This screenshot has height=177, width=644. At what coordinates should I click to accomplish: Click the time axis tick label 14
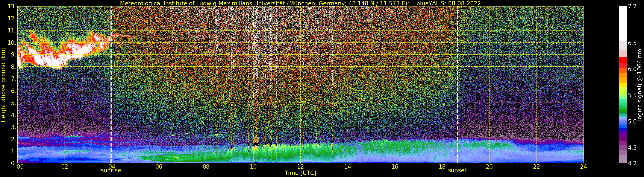coord(347,166)
